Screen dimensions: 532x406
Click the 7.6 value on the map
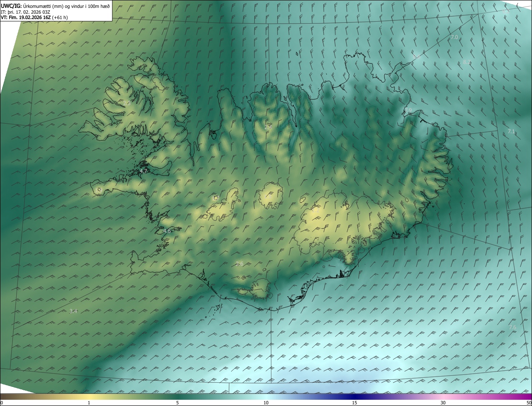pyautogui.click(x=512, y=328)
